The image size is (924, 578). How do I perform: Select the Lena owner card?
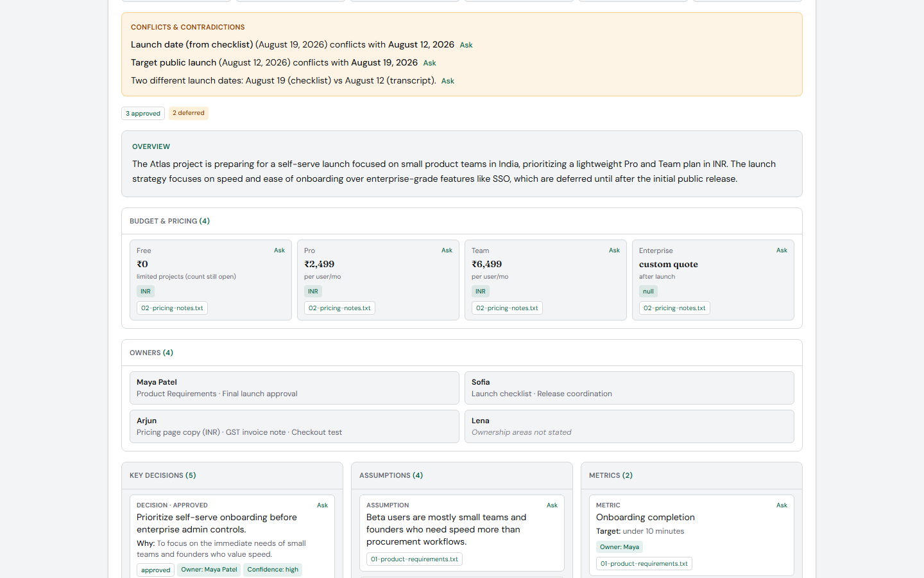629,426
